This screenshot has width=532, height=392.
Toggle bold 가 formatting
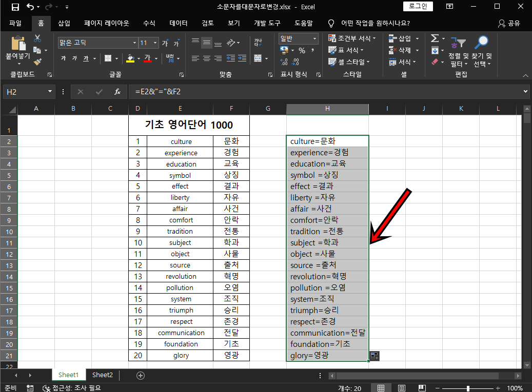(64, 58)
